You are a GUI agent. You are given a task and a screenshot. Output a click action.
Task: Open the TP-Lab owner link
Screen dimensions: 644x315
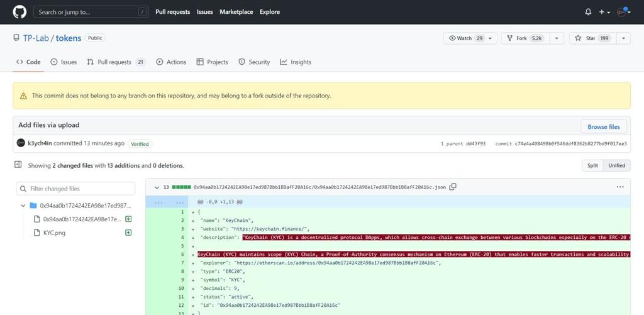tap(36, 38)
